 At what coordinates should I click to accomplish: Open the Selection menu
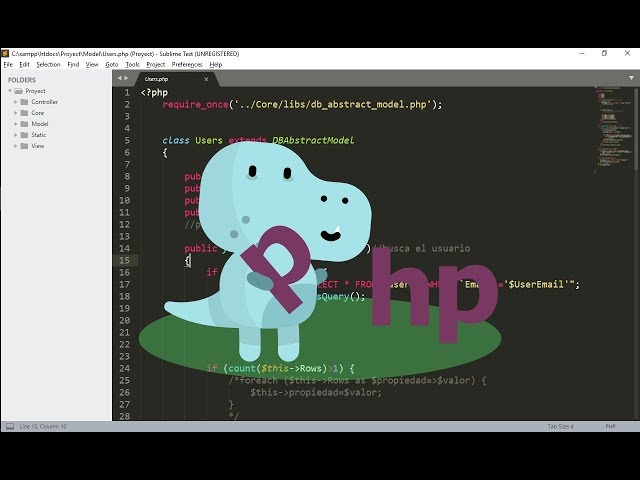(x=48, y=64)
